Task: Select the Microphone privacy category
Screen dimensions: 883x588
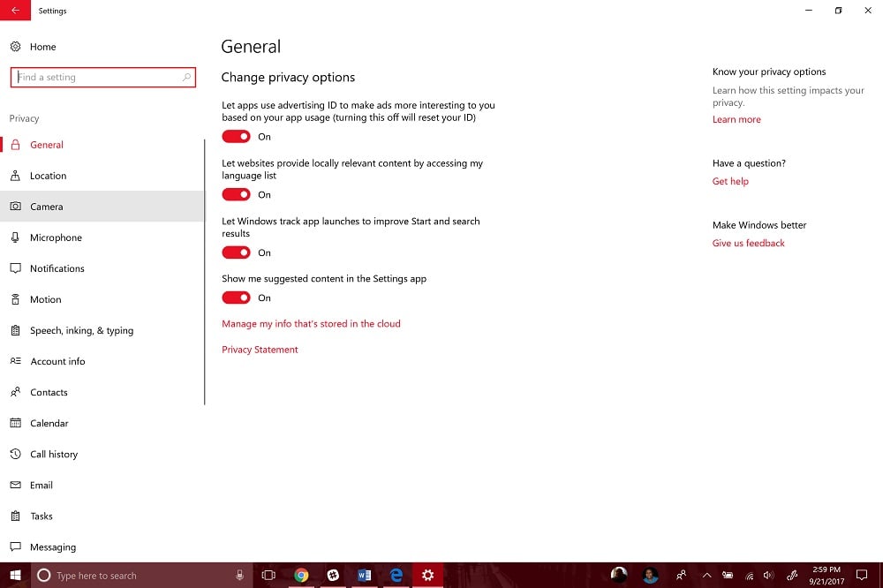Action: pos(57,237)
